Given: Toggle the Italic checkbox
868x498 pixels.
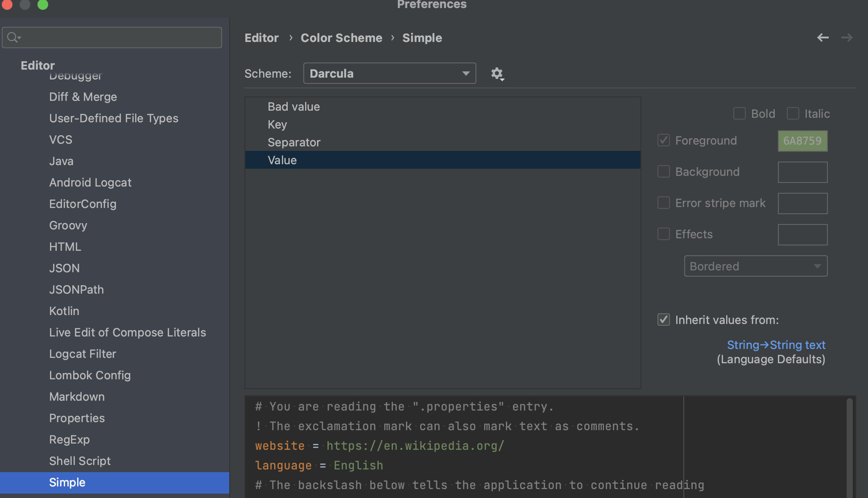Looking at the screenshot, I should click(793, 113).
